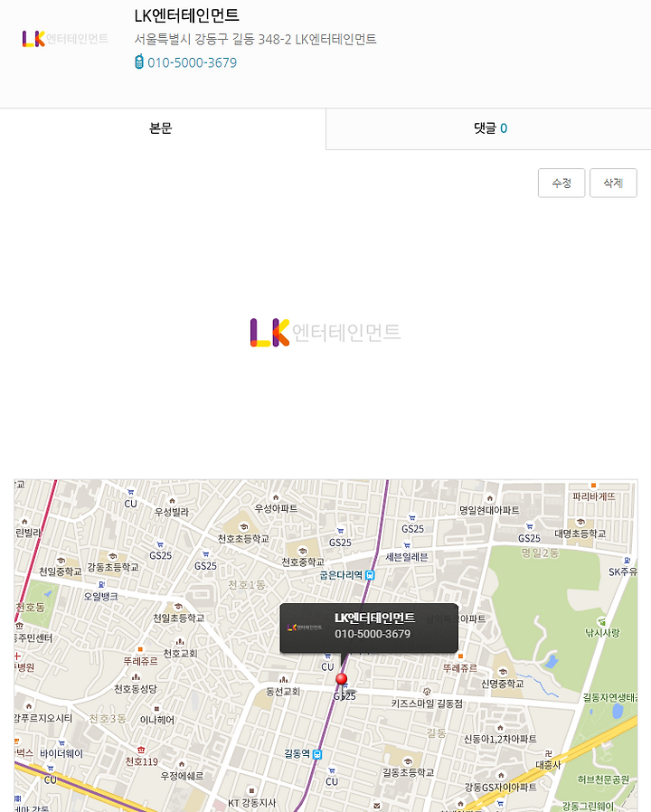The image size is (651, 812).
Task: Click the 삭제 button
Action: pos(613,183)
